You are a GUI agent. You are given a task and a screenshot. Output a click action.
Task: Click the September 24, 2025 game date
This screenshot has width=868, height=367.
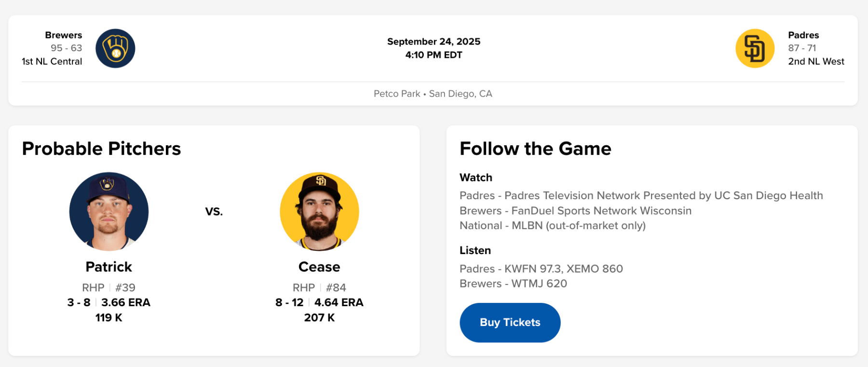pos(434,41)
